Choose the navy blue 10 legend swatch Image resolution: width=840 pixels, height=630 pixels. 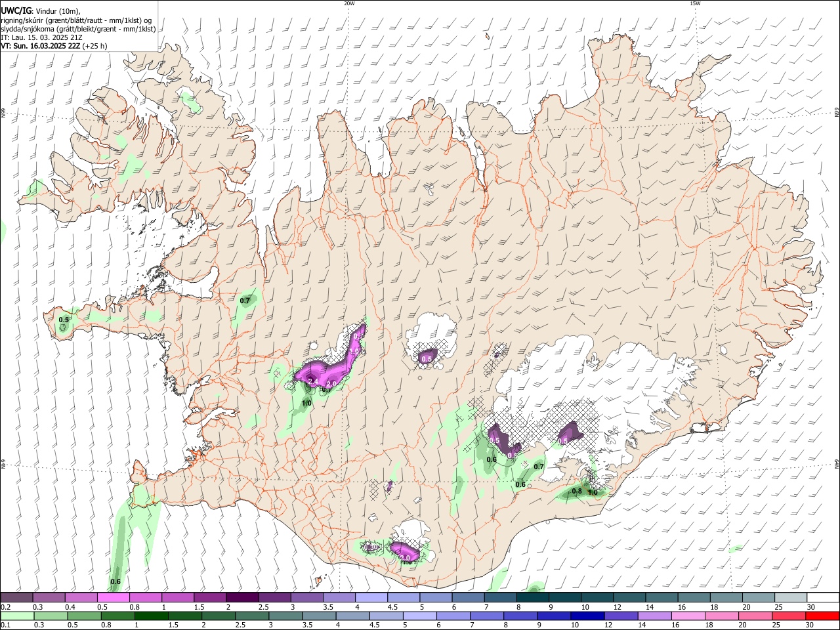point(587,616)
